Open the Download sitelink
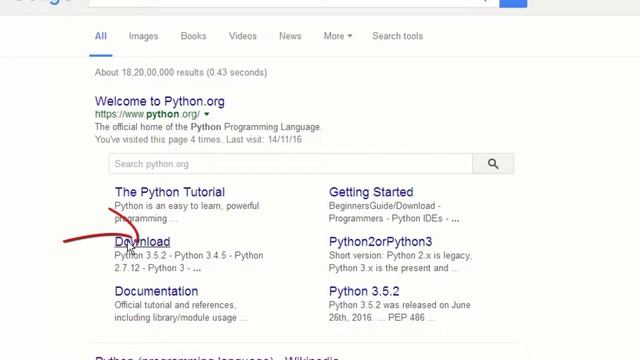The height and width of the screenshot is (360, 640). point(142,242)
